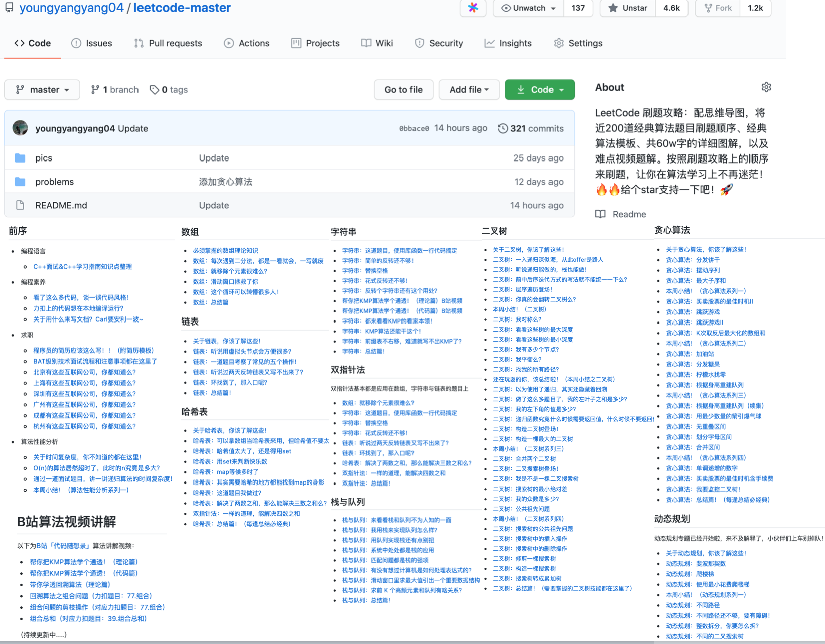Viewport: 825px width, 644px height.
Task: Open link 回溯算法之组合问题 (力扣题目：77.组合)
Action: (91, 596)
